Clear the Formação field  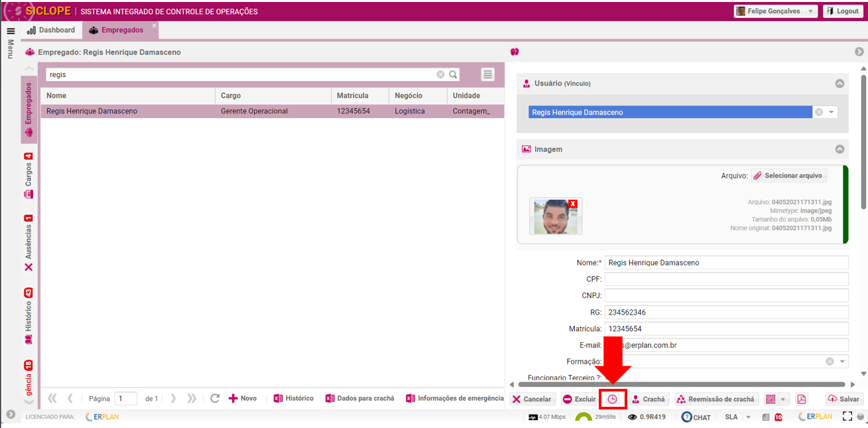(830, 362)
